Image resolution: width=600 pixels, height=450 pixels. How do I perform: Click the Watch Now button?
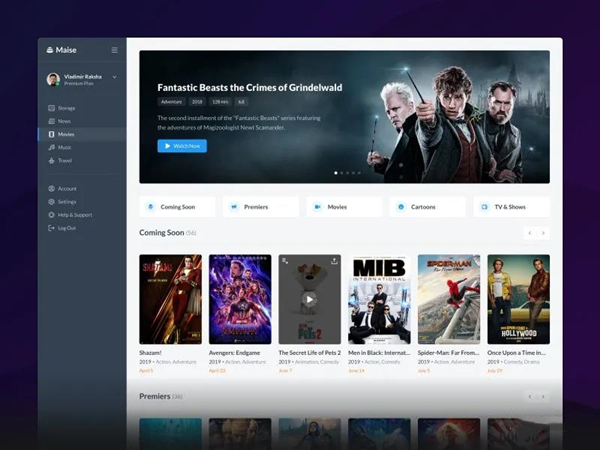182,146
